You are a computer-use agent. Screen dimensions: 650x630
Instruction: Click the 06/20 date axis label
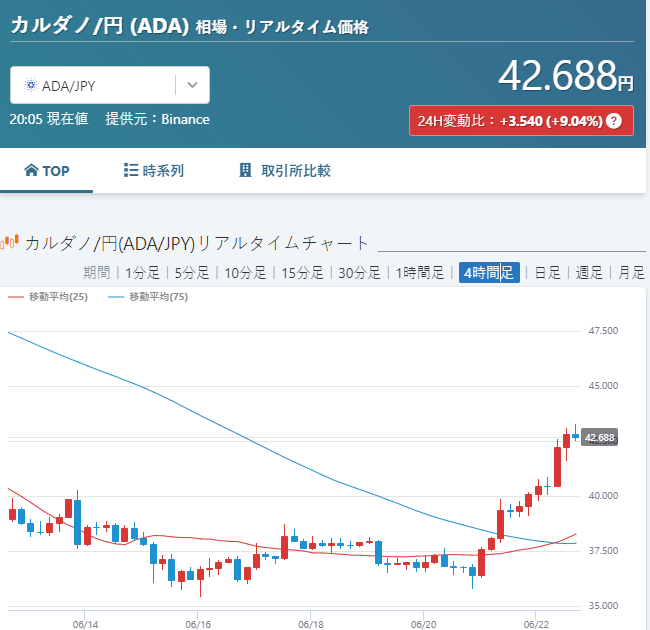(x=424, y=624)
